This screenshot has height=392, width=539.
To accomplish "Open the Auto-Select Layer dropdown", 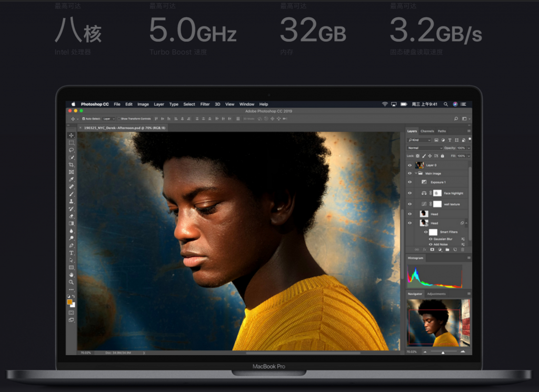I will click(108, 119).
